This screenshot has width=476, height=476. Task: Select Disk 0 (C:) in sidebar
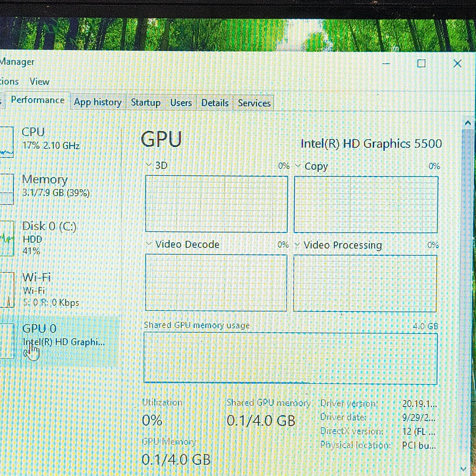click(x=59, y=238)
